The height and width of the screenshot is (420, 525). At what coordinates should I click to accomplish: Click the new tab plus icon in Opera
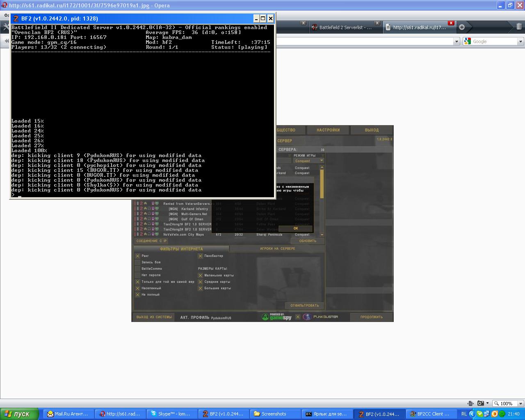coord(462,27)
